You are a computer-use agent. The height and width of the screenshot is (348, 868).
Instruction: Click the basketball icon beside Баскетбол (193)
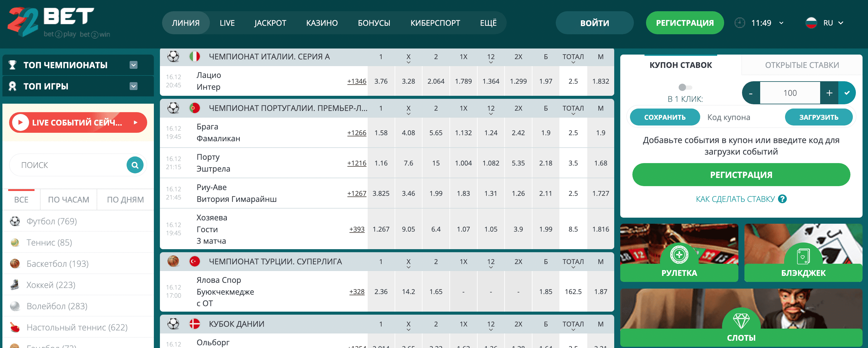(x=15, y=264)
